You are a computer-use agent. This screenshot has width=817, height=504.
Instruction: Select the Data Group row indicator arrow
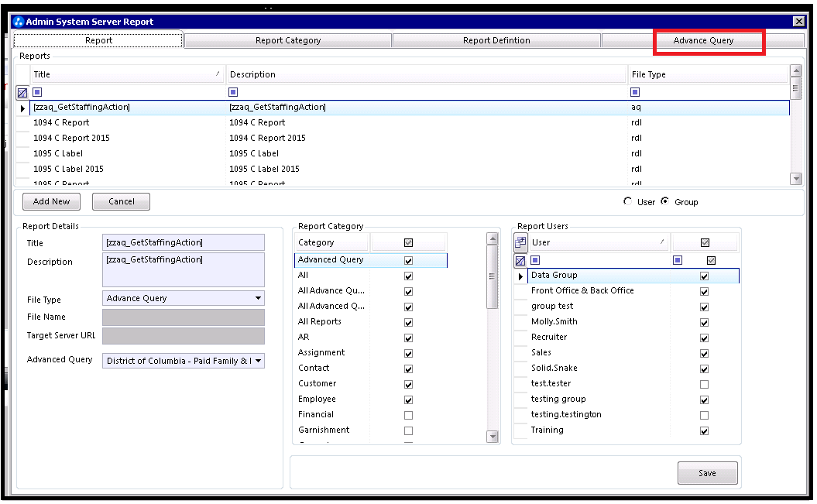(520, 276)
